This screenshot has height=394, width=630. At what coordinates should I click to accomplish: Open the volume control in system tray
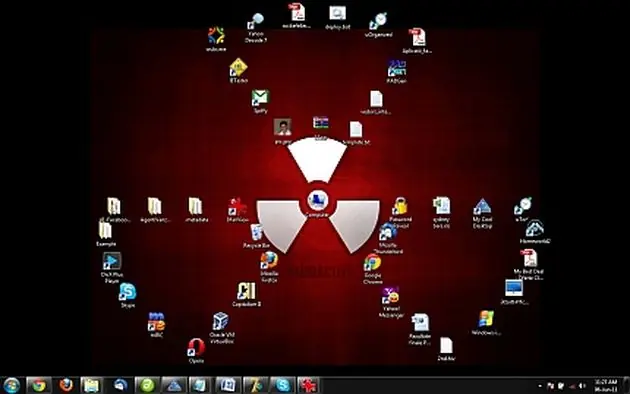(581, 386)
